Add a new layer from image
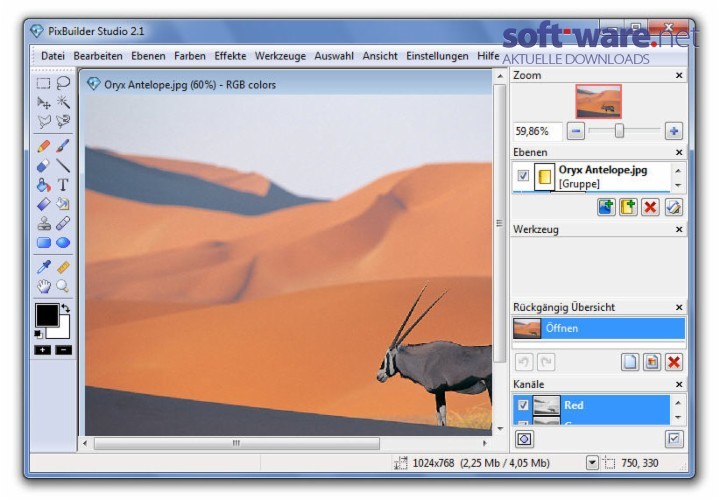The width and height of the screenshot is (720, 500). pos(606,207)
